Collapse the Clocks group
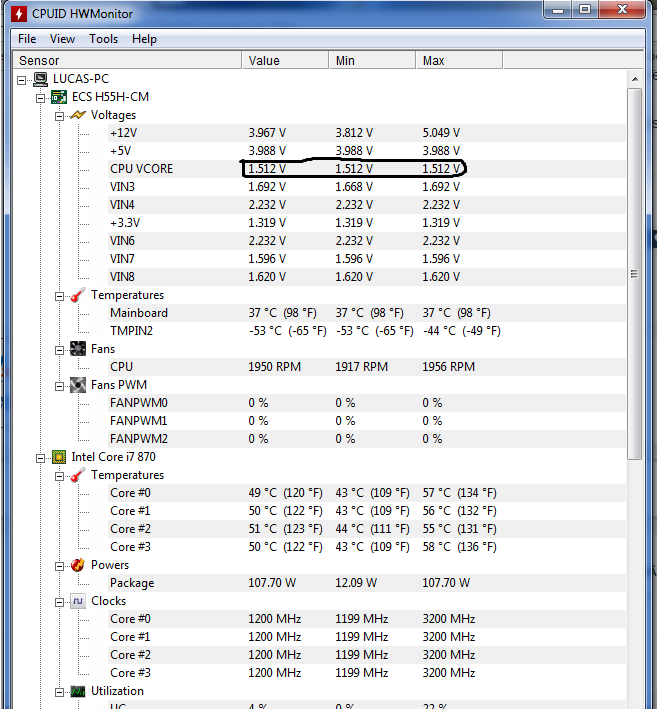The height and width of the screenshot is (713, 661). tap(59, 603)
